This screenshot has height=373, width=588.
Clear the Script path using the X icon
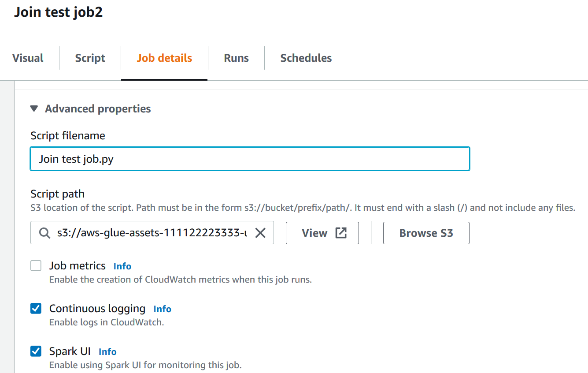click(x=260, y=233)
